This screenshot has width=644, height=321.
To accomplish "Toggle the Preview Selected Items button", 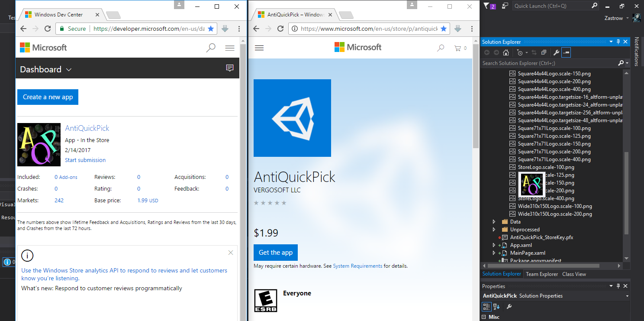I will [x=566, y=52].
